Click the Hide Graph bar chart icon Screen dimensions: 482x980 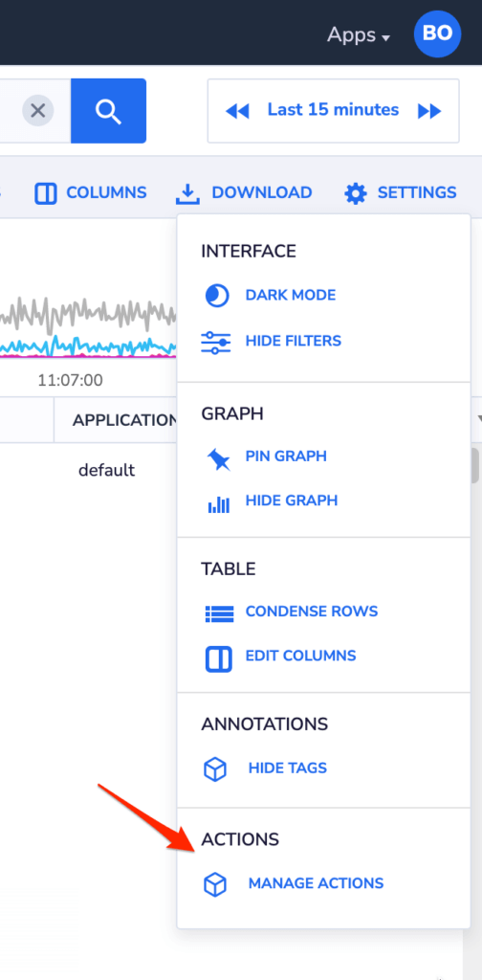218,503
